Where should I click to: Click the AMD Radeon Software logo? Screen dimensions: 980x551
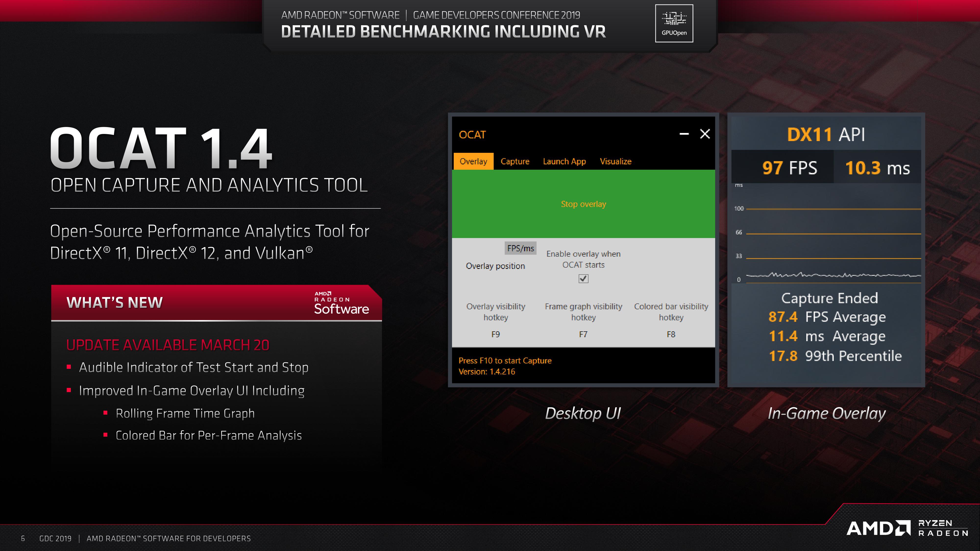tap(341, 303)
